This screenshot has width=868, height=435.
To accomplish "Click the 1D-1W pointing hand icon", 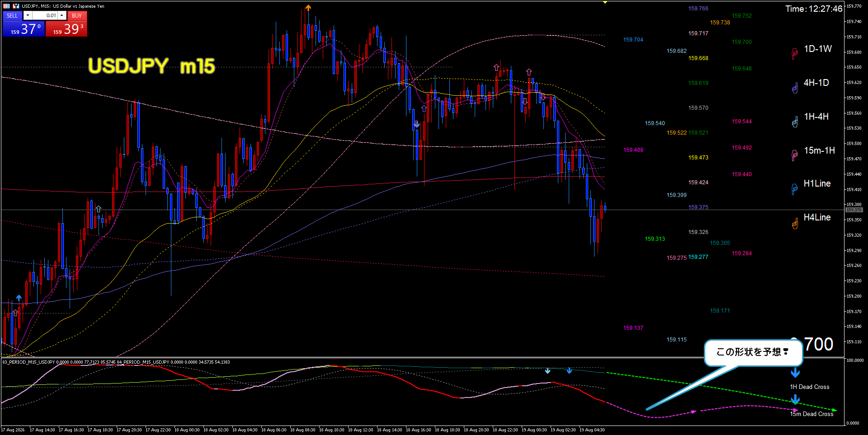I will [795, 54].
